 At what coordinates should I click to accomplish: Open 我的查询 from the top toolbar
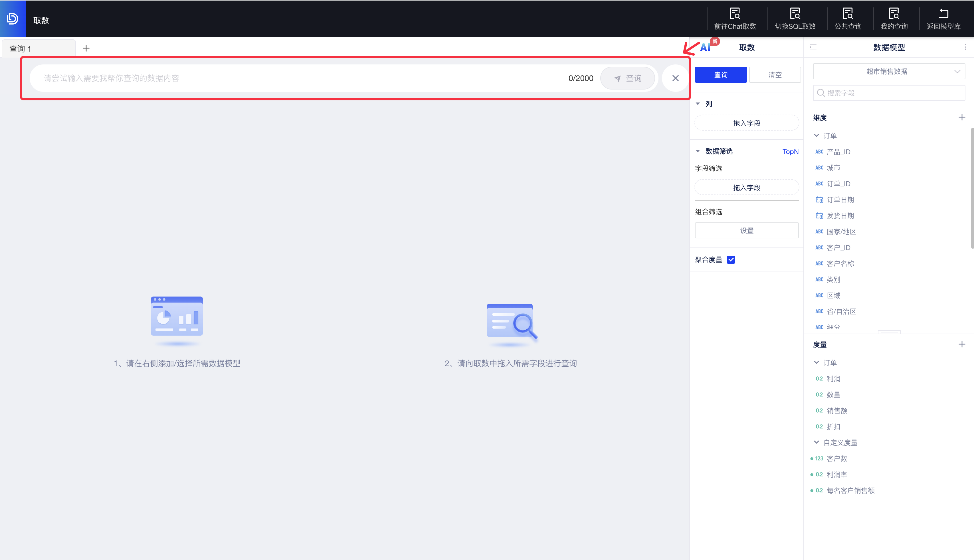click(x=894, y=19)
